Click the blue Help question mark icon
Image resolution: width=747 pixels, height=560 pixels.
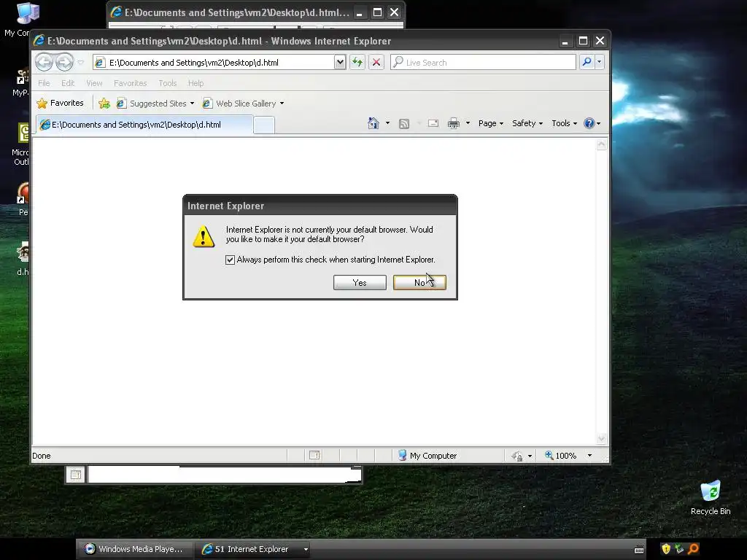589,123
